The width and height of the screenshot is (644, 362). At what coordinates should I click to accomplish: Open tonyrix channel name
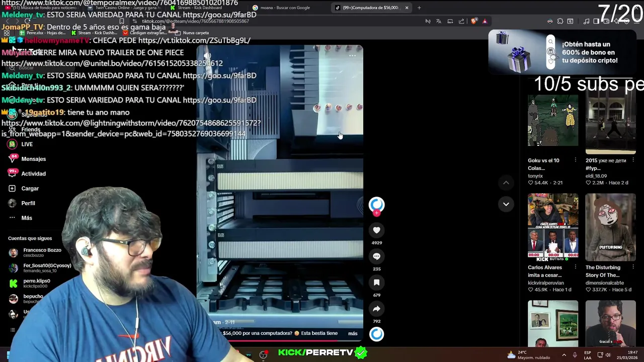click(535, 176)
